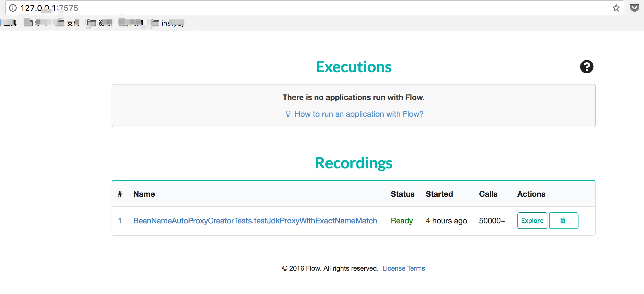
Task: Click the Name column header
Action: pyautogui.click(x=144, y=194)
